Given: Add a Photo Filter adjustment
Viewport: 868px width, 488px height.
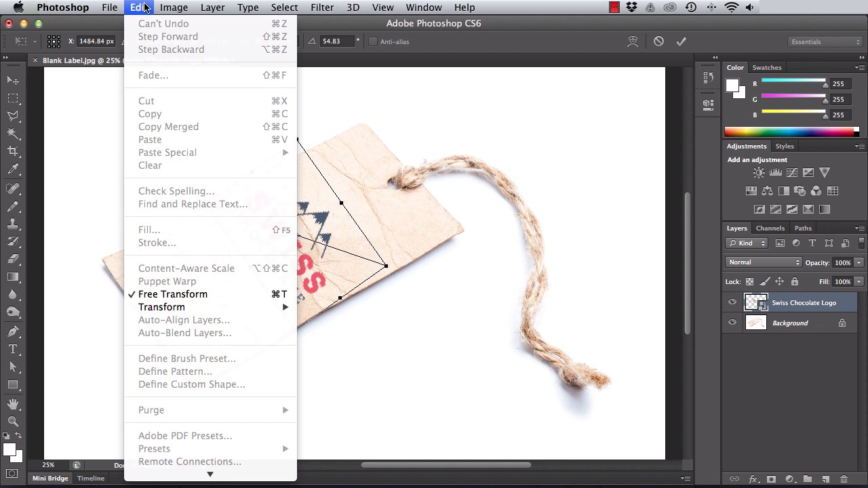Looking at the screenshot, I should [x=800, y=191].
